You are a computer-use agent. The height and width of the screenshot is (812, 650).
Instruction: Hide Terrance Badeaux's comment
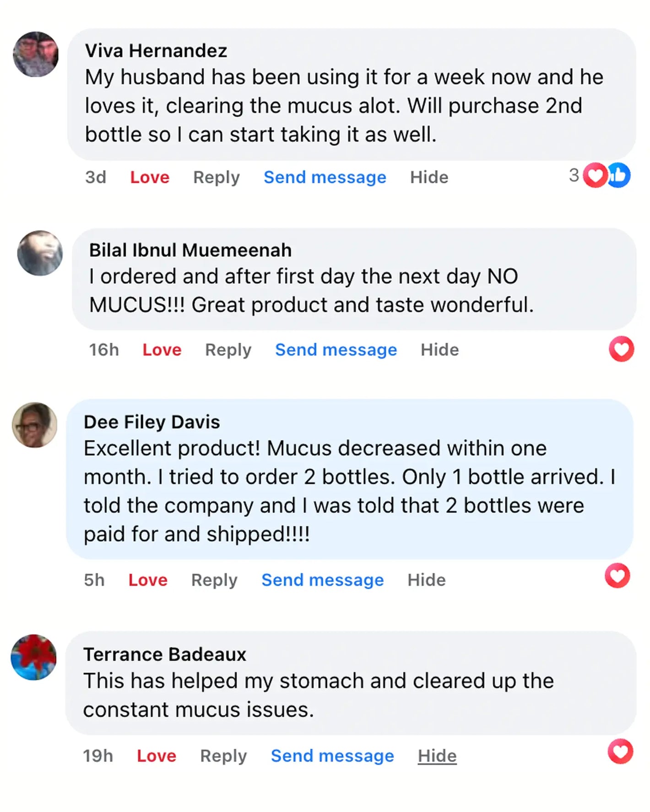click(437, 756)
